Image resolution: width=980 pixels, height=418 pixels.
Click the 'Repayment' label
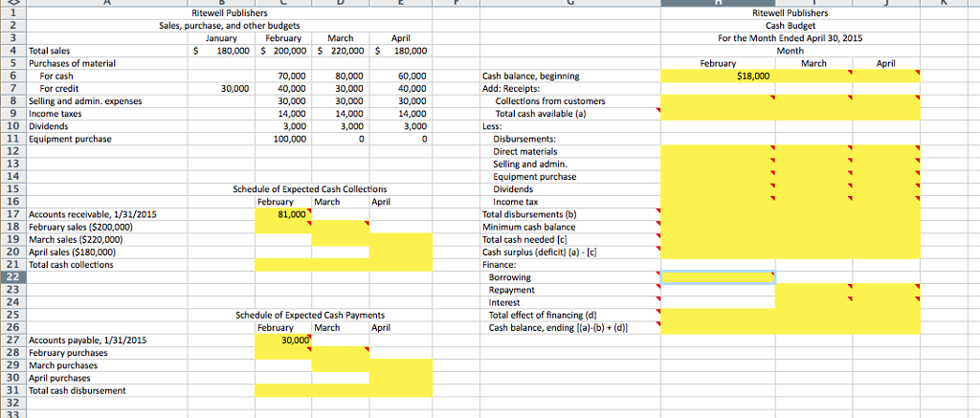pyautogui.click(x=511, y=290)
